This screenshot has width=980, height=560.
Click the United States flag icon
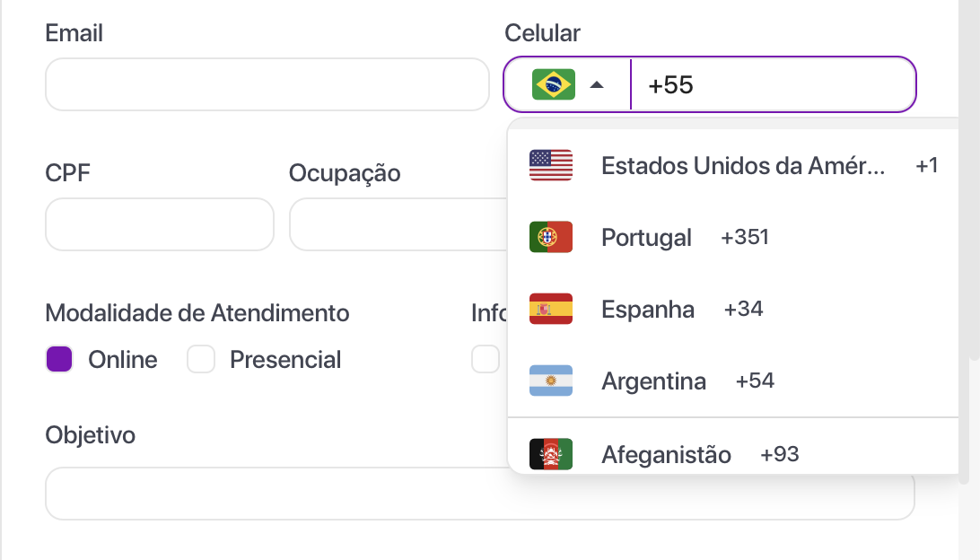[x=550, y=164]
